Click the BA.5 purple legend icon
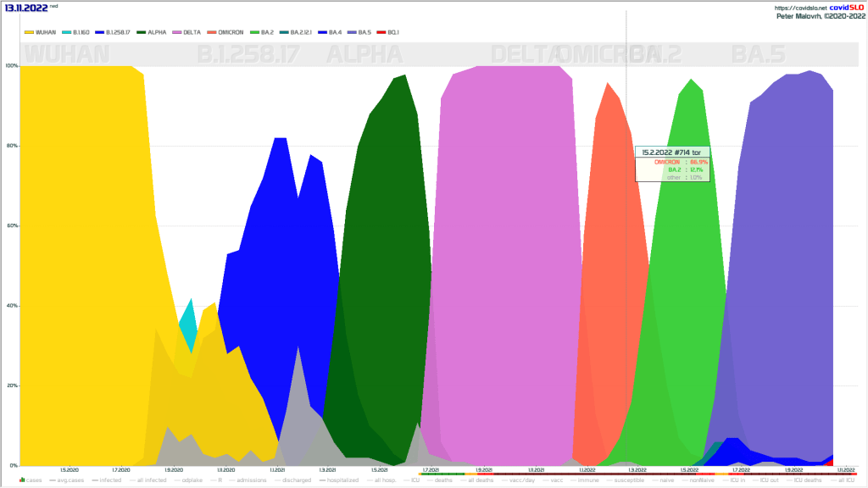Image resolution: width=868 pixels, height=488 pixels. (350, 32)
